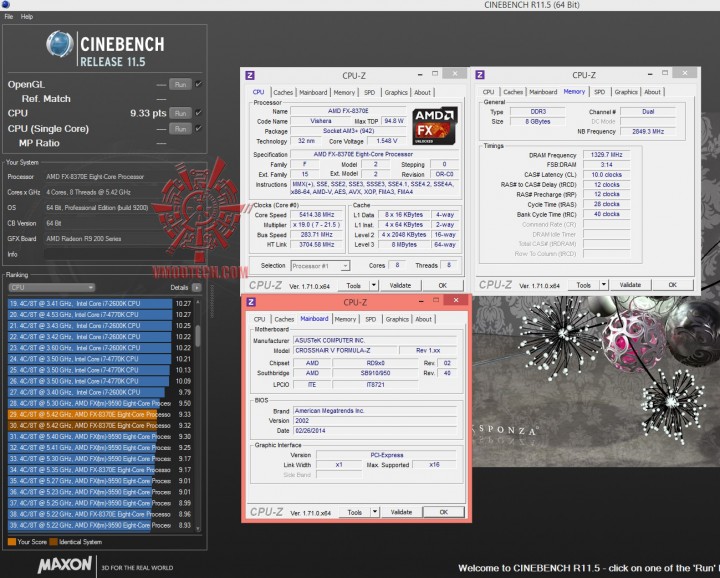This screenshot has height=578, width=720.
Task: Open the Help menu
Action: coord(27,17)
